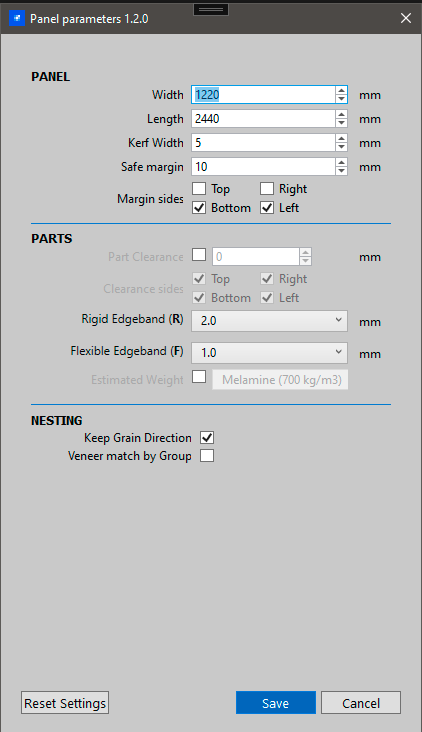This screenshot has width=422, height=732.
Task: Close the Panel parameters dialog
Action: point(406,18)
